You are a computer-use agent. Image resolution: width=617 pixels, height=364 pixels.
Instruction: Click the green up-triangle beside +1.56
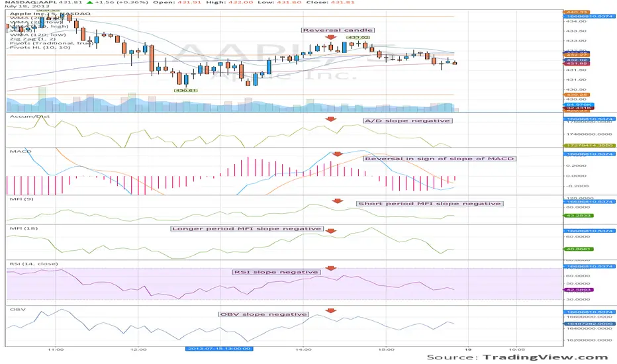tap(90, 3)
